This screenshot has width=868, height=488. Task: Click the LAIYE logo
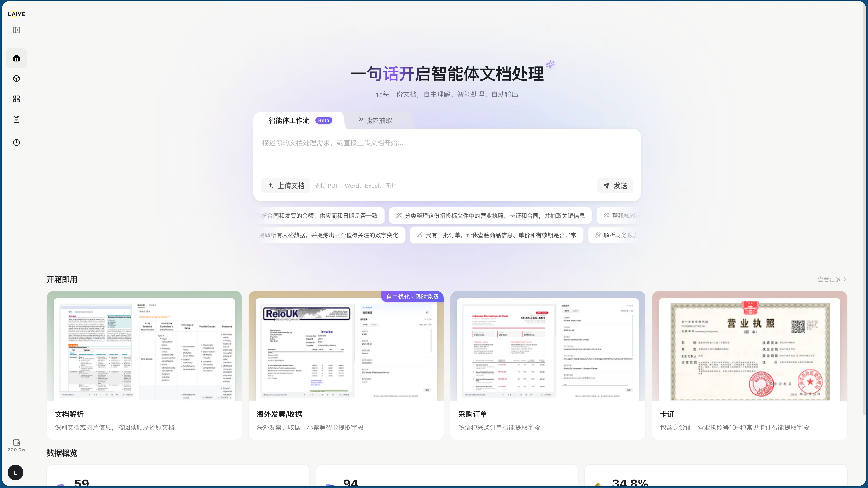coord(16,14)
